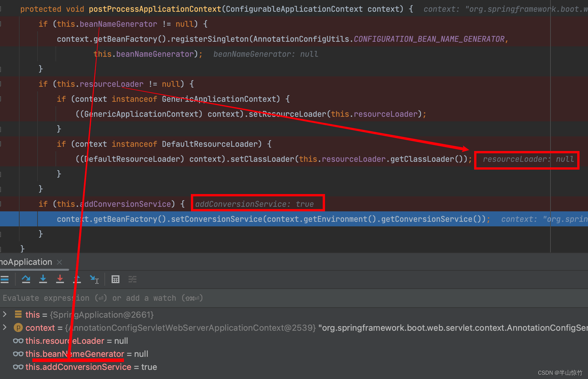Select the noApplication debug session tab
Screen dimensions: 588x379
(26, 262)
